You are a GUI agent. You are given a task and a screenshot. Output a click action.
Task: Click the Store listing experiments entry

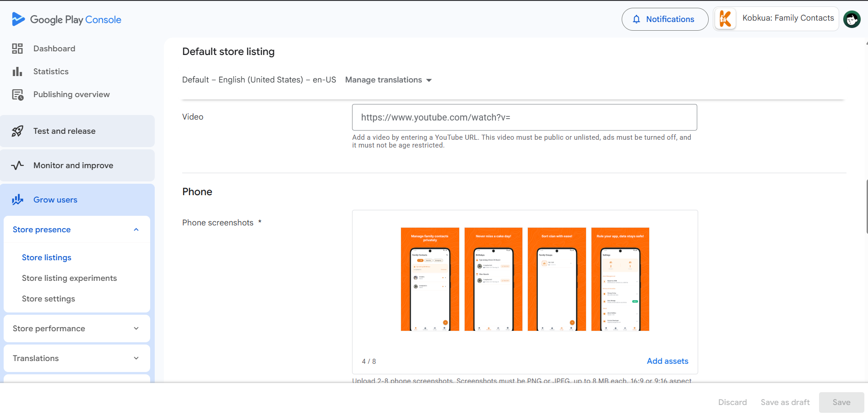(69, 278)
